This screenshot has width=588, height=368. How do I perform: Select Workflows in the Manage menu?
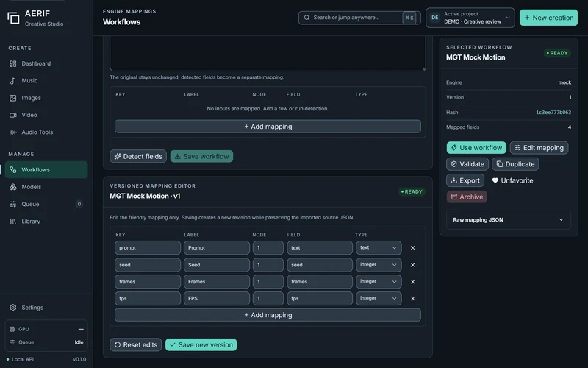(x=46, y=170)
